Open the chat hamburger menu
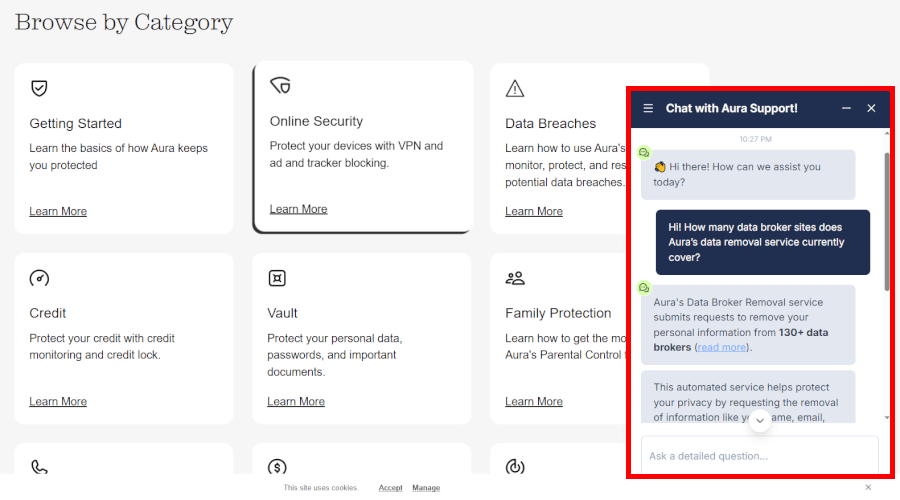Viewport: 900px width, 500px height. click(x=648, y=108)
